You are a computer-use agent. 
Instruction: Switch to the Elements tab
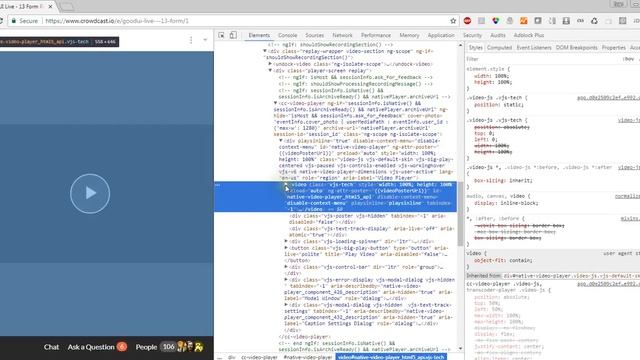[x=259, y=36]
